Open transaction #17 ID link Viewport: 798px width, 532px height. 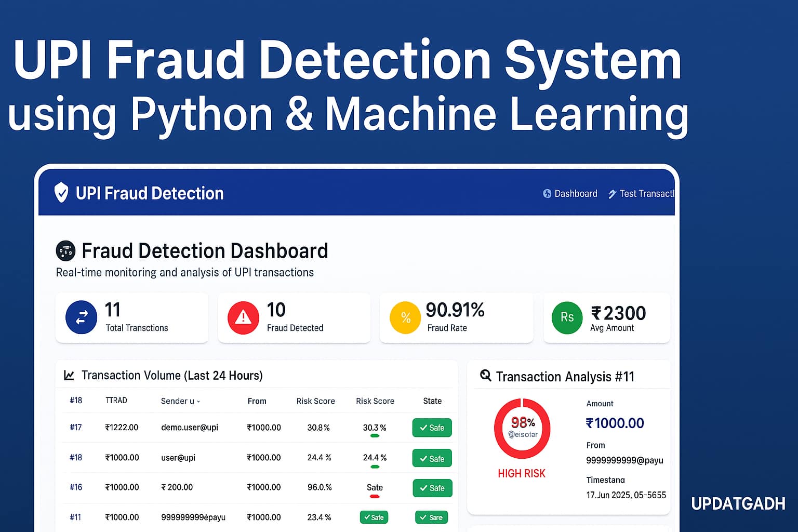[76, 428]
